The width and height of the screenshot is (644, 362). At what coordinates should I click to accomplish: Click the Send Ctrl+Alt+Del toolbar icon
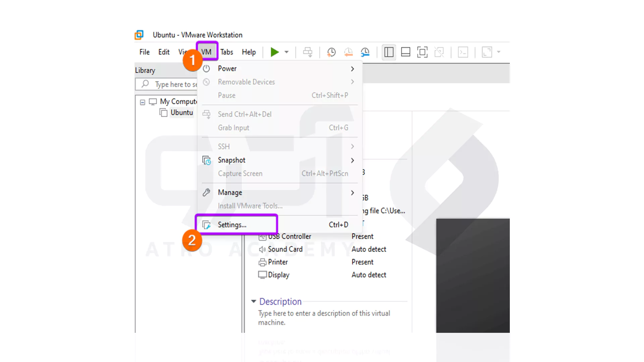pos(308,52)
